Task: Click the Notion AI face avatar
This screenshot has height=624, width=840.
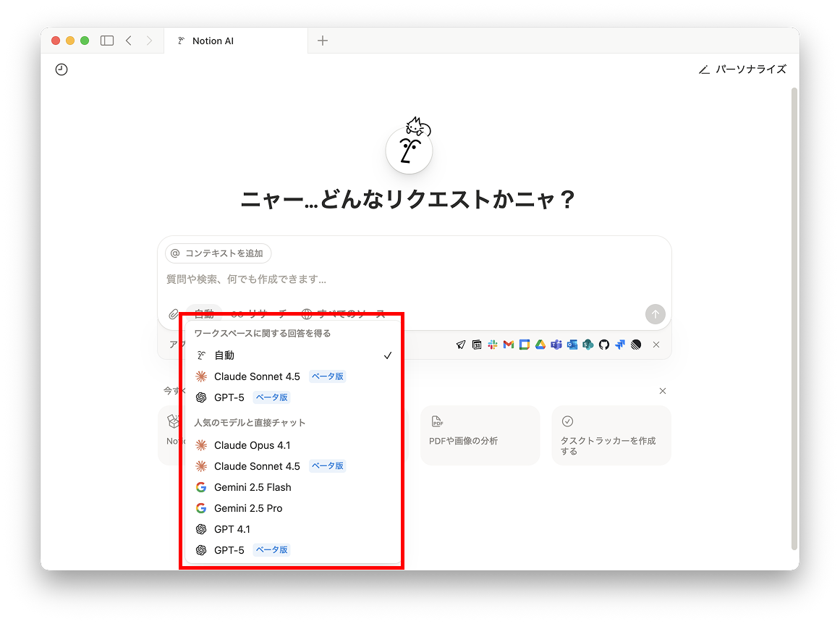Action: click(410, 150)
